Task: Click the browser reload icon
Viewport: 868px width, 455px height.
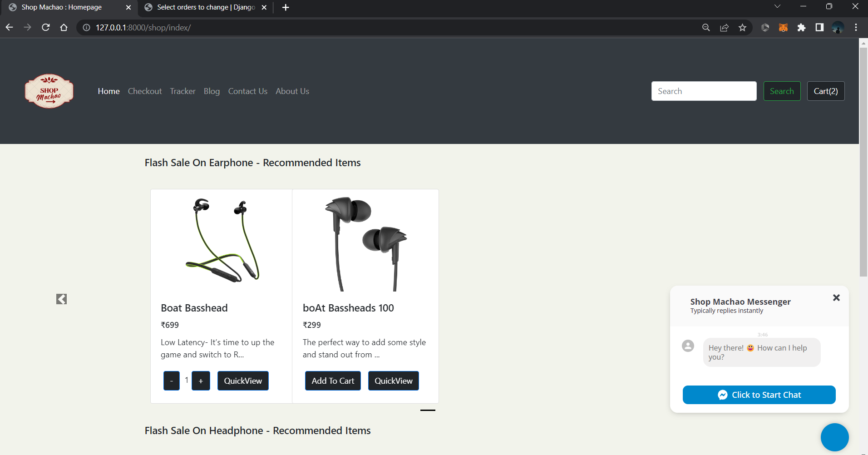Action: point(45,27)
